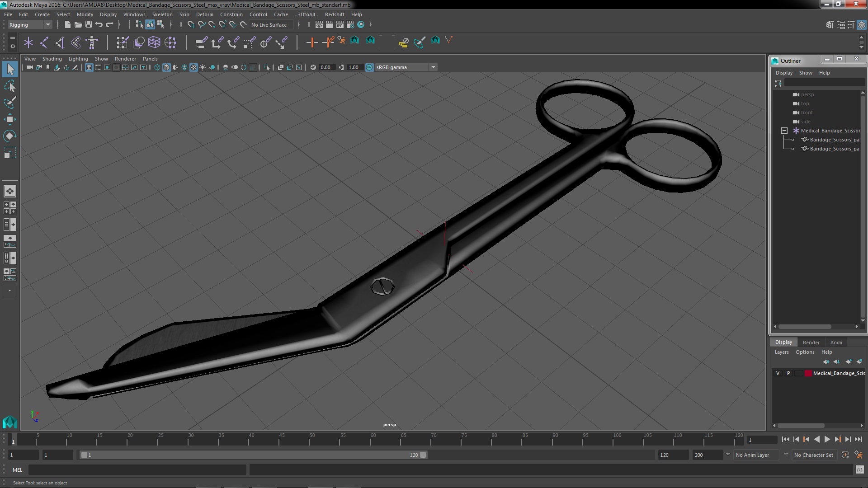Toggle the viewport grid display
The height and width of the screenshot is (488, 868).
pos(89,67)
